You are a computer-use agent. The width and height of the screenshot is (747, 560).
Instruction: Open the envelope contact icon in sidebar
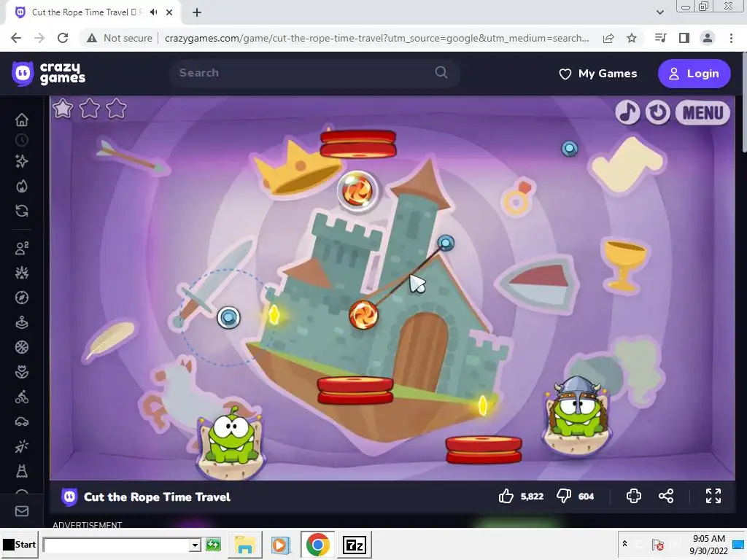point(22,511)
